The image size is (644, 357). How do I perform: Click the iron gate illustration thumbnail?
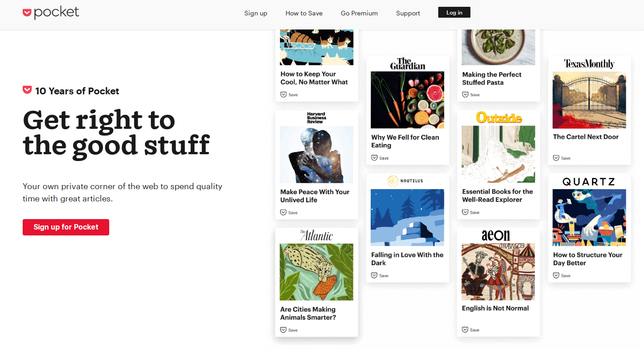(589, 100)
